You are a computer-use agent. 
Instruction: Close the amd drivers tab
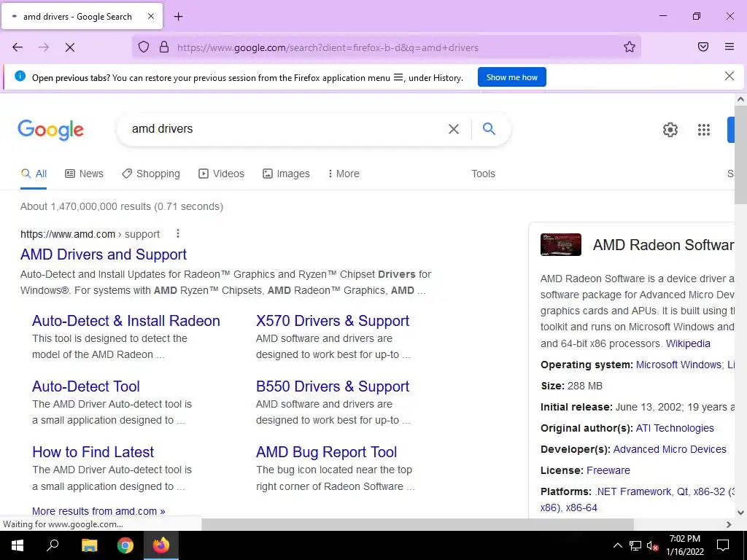150,16
